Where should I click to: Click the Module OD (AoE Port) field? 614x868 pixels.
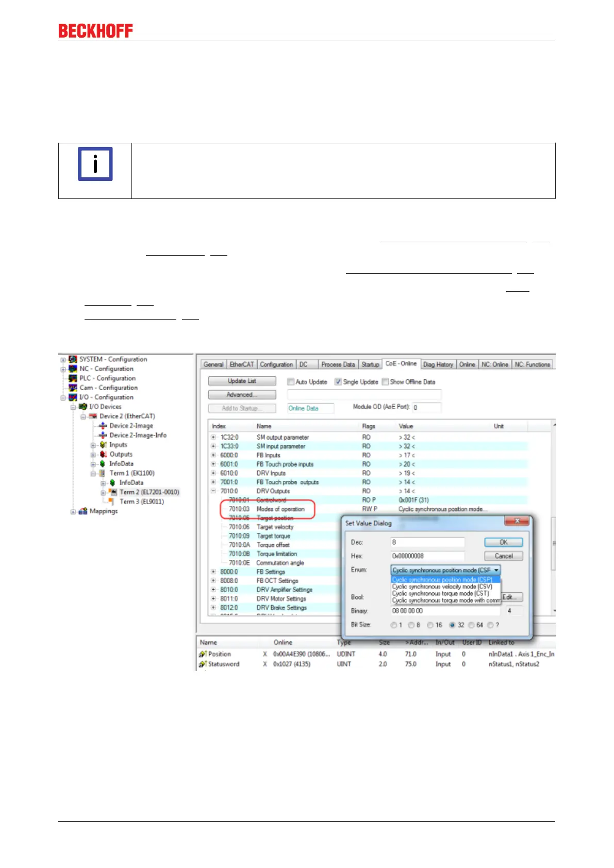[x=426, y=408]
